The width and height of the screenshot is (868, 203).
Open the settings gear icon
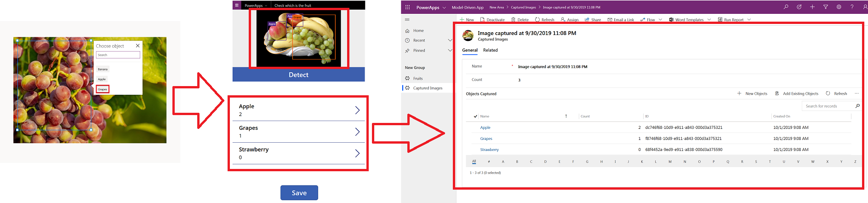coord(839,7)
